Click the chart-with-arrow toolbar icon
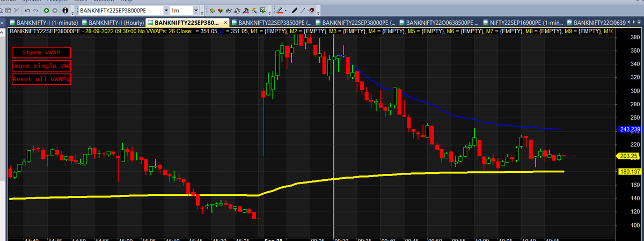Image resolution: width=644 pixels, height=241 pixels. coord(262,11)
